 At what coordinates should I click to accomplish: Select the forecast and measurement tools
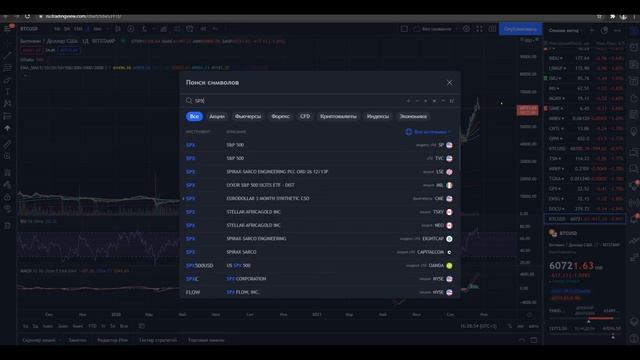pyautogui.click(x=7, y=116)
